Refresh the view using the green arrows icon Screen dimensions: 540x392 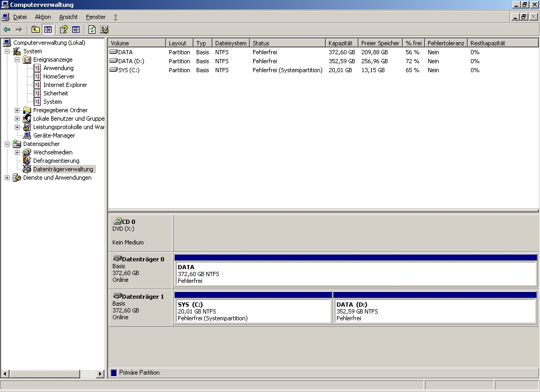point(92,30)
